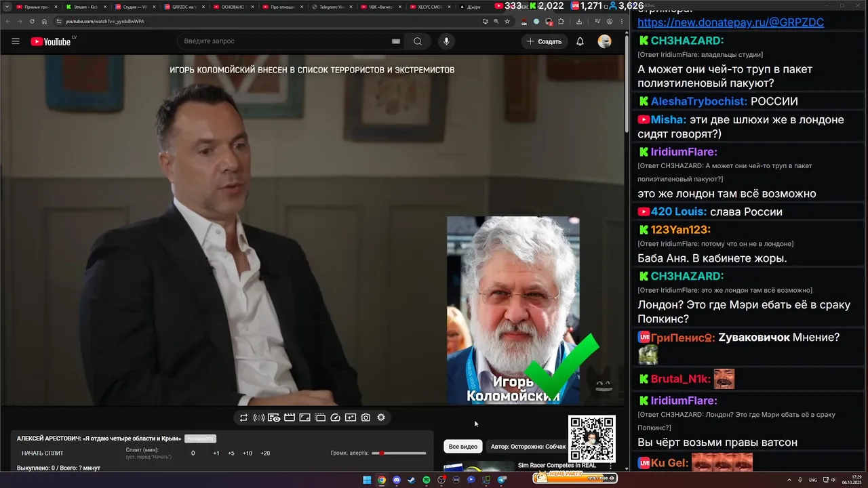Open the gear settings icon under the video

pyautogui.click(x=381, y=418)
